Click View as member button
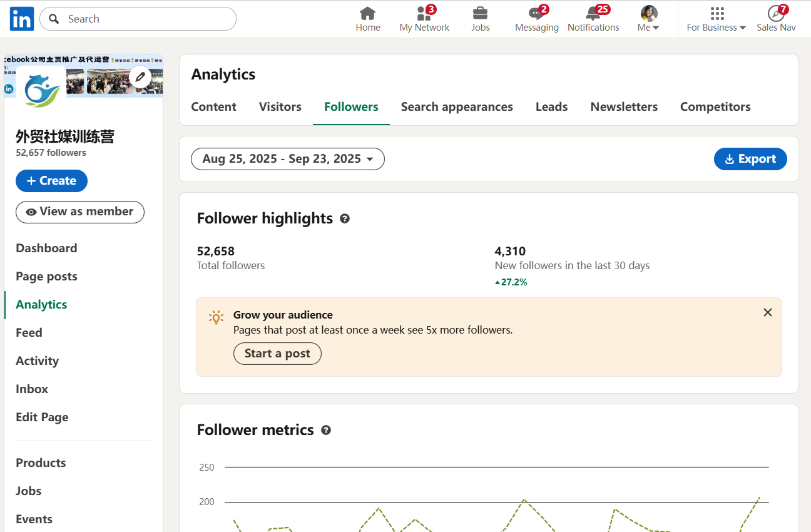This screenshot has height=532, width=811. coord(80,212)
